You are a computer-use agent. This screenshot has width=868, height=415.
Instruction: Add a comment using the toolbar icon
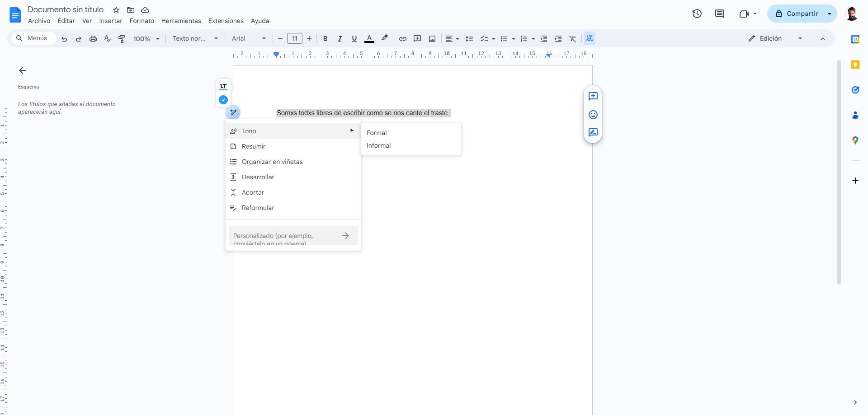[417, 39]
